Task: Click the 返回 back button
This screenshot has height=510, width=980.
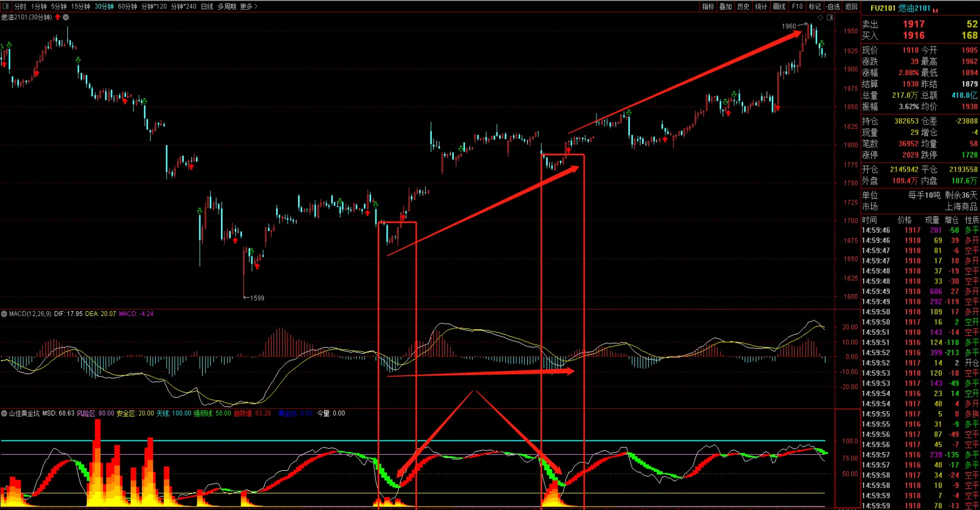Action: coord(851,7)
